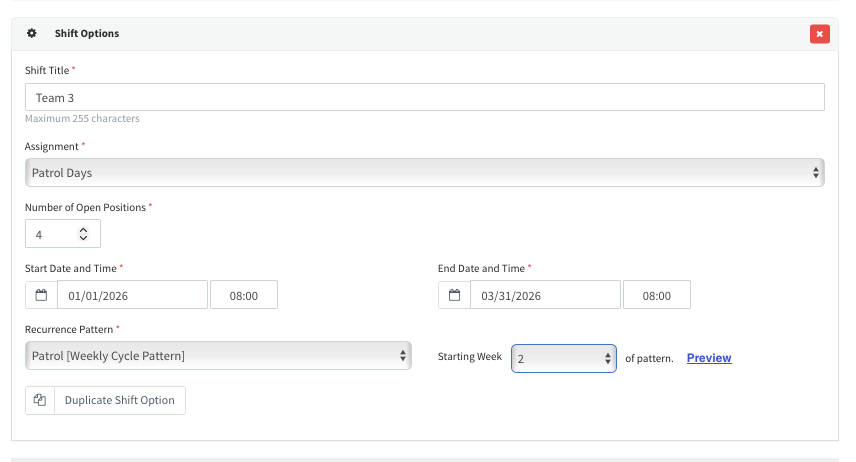Click the copy icon on Duplicate Shift Option
856x462 pixels.
point(40,400)
